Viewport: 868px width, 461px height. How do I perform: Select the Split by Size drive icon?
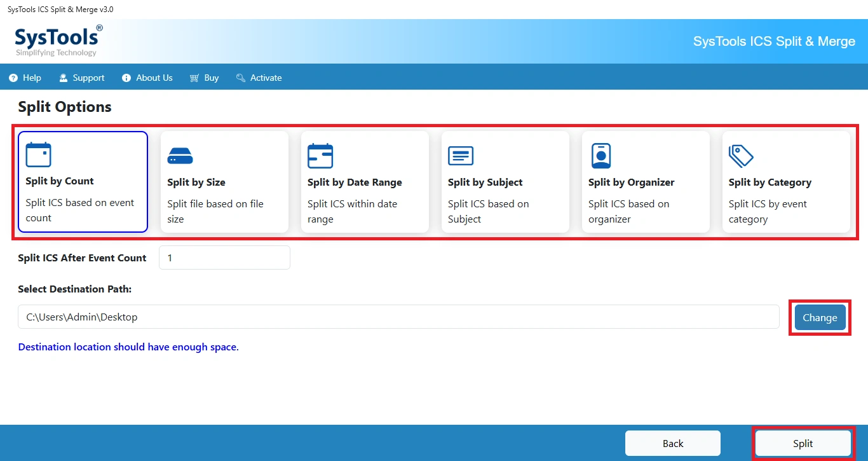coord(180,156)
